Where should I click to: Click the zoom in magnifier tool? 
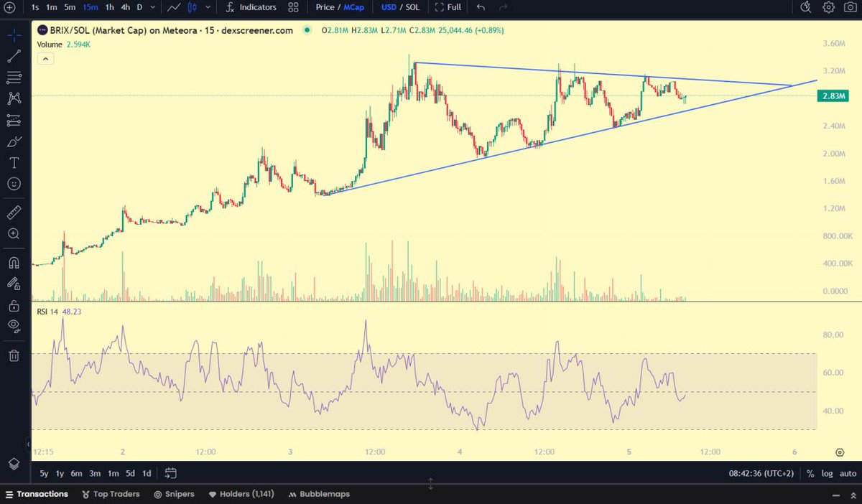[x=14, y=234]
